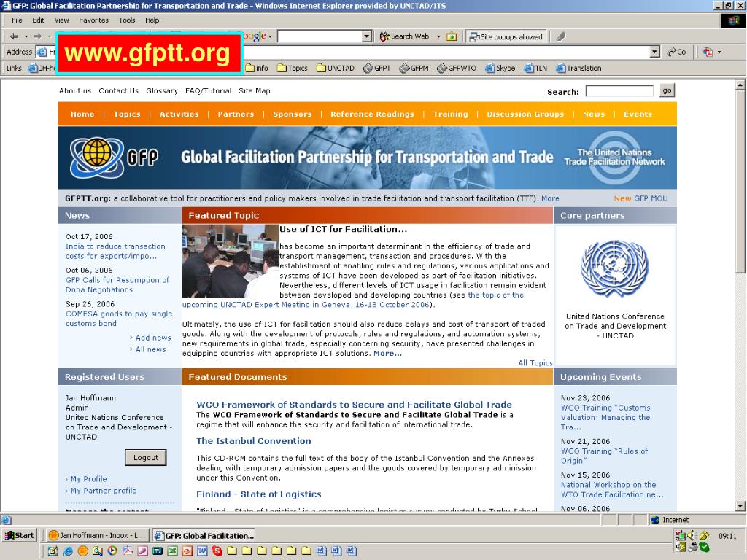This screenshot has height=560, width=747.
Task: Open the TLN links bar favorite
Action: (x=535, y=68)
